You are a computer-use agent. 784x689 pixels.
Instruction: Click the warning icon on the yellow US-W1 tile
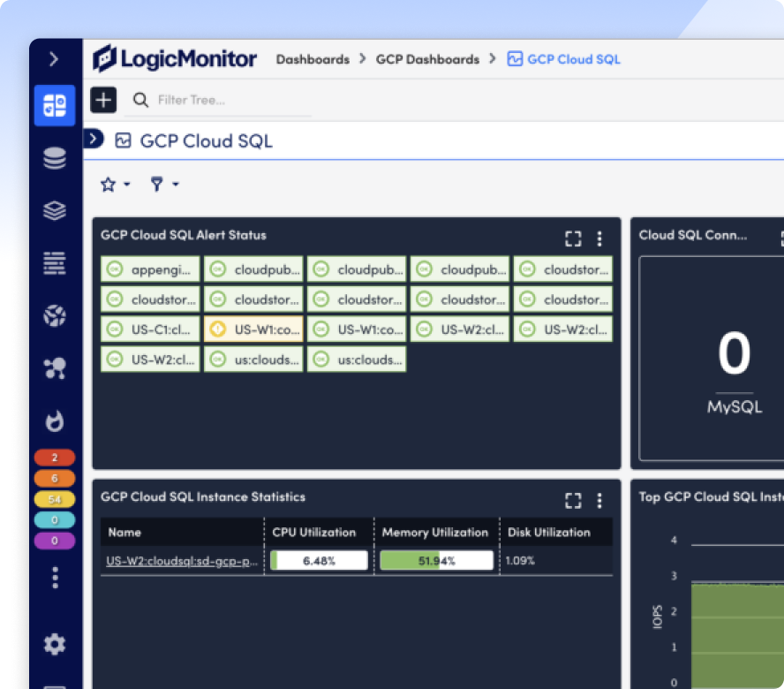pyautogui.click(x=217, y=329)
